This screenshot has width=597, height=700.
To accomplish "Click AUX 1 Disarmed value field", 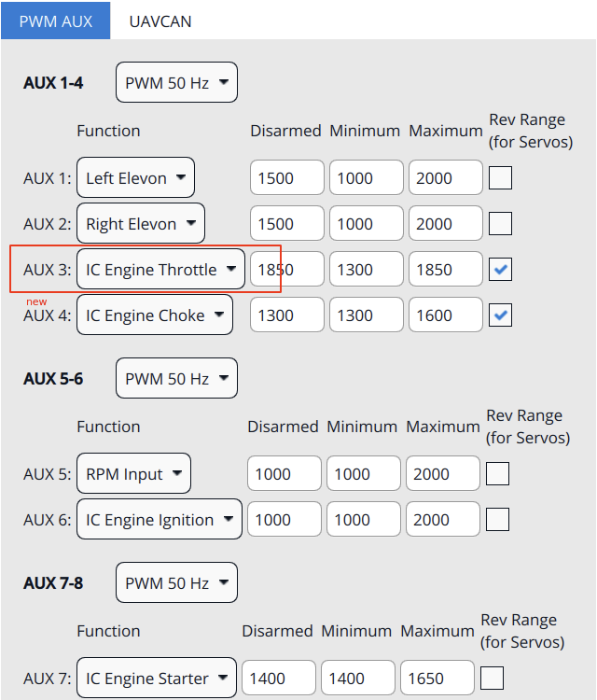I will click(x=286, y=178).
